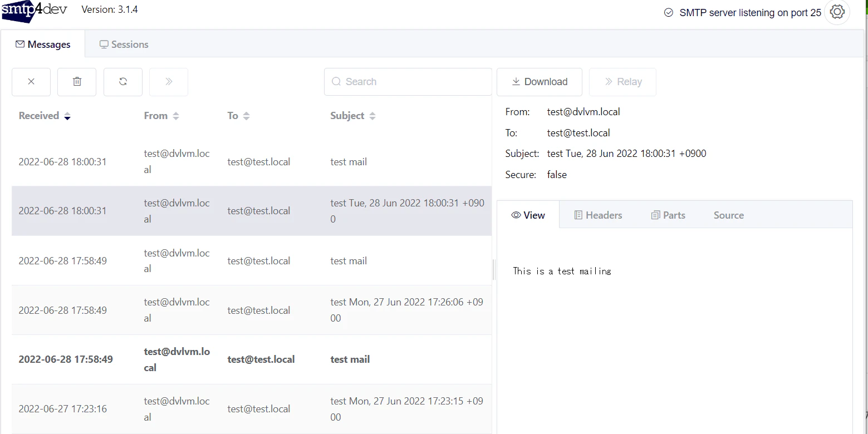Open the Source tab
The height and width of the screenshot is (434, 868).
coord(729,215)
